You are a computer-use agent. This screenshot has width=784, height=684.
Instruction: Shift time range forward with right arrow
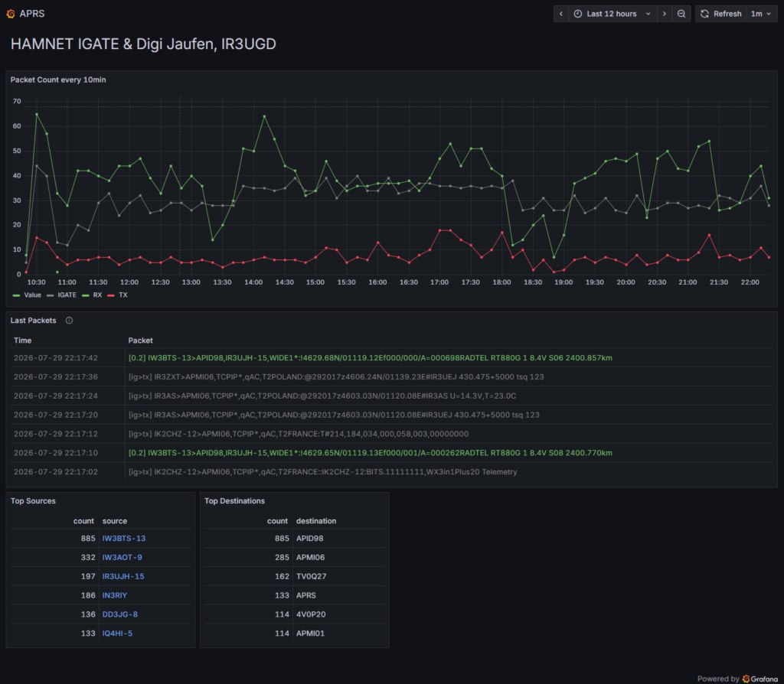point(665,14)
